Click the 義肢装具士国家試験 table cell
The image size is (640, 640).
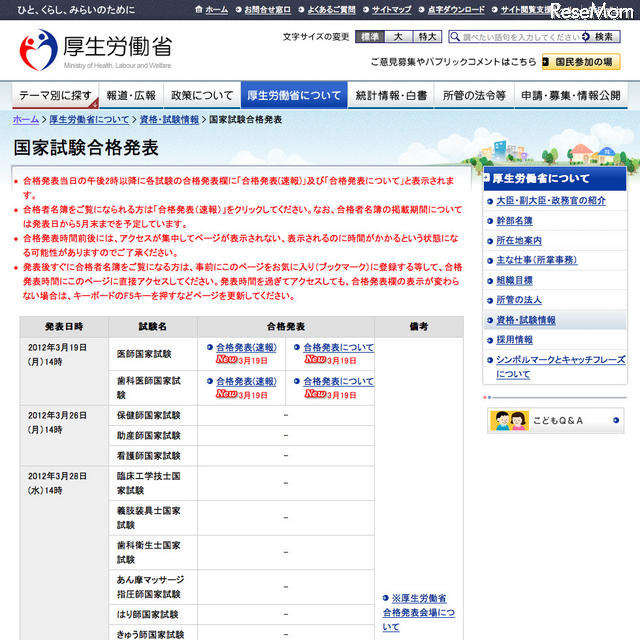[x=153, y=518]
